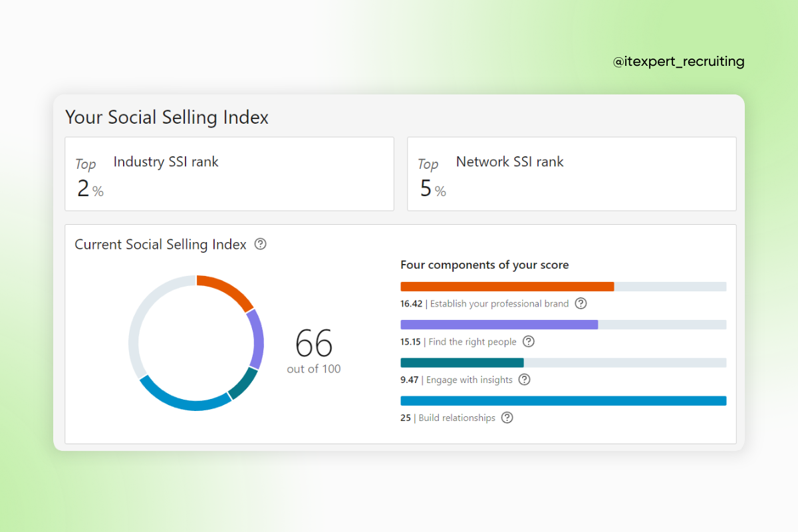Click the Network SSI rank label

509,162
